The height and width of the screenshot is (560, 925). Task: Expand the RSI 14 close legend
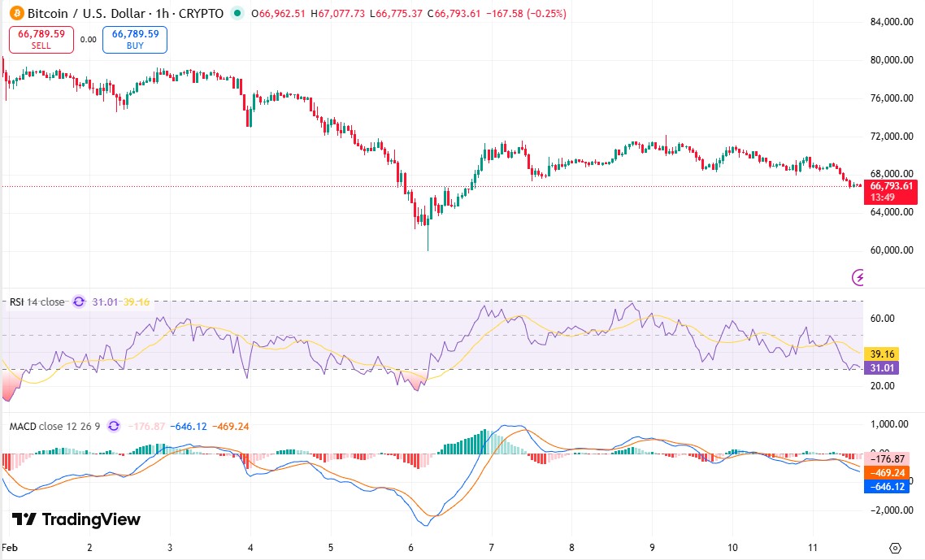tap(37, 301)
